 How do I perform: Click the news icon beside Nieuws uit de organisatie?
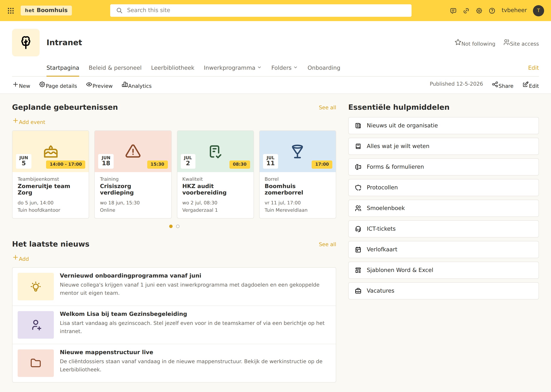point(358,126)
